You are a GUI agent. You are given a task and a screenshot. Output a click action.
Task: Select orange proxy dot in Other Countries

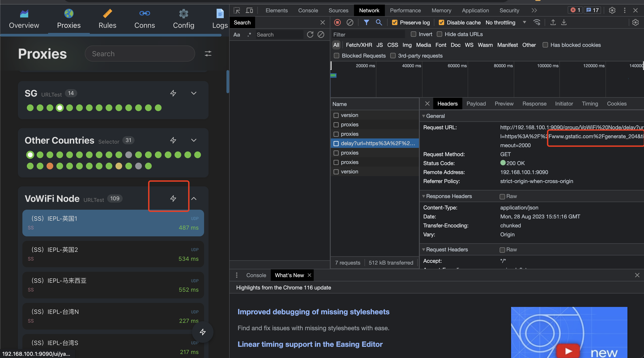pyautogui.click(x=50, y=166)
